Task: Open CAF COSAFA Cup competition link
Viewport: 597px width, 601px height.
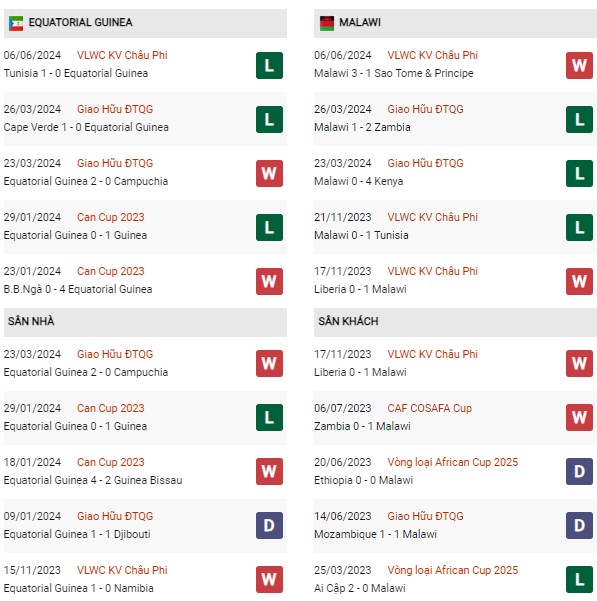Action: (x=429, y=408)
